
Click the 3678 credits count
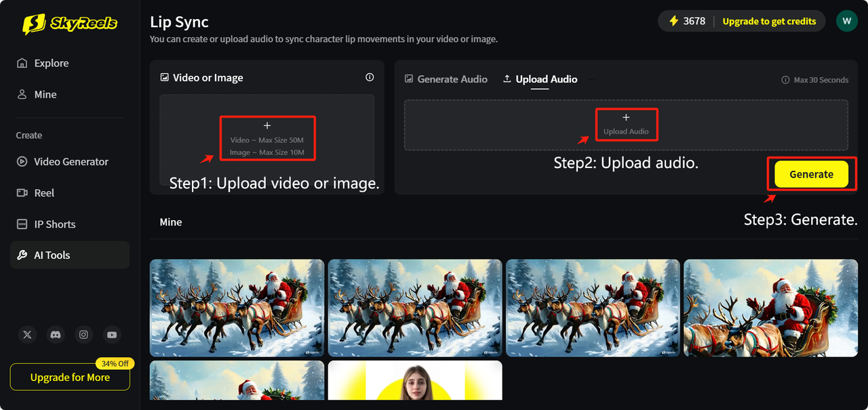coord(694,21)
